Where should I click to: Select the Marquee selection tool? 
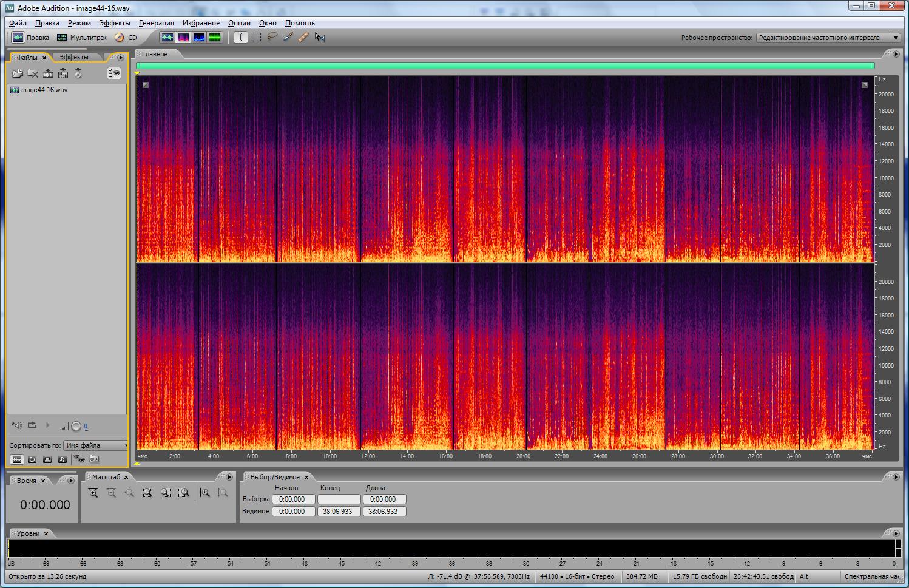[257, 37]
